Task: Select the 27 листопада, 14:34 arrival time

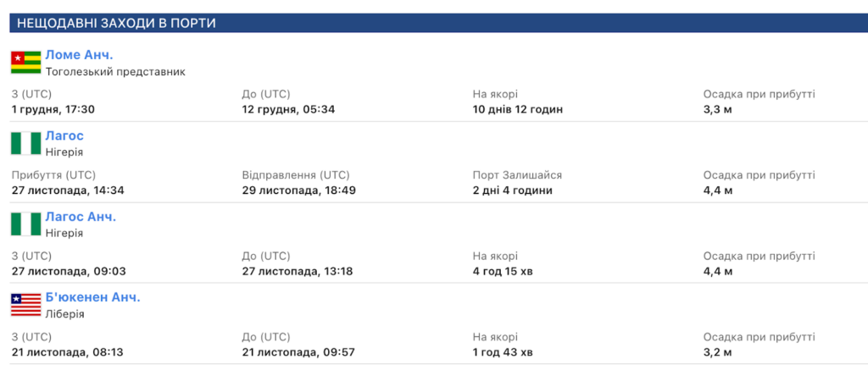Action: coord(68,191)
